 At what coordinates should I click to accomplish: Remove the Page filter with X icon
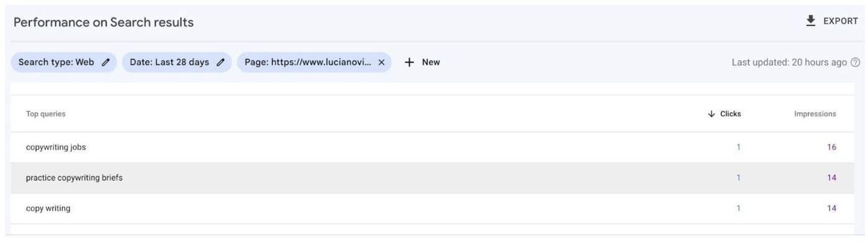tap(381, 62)
